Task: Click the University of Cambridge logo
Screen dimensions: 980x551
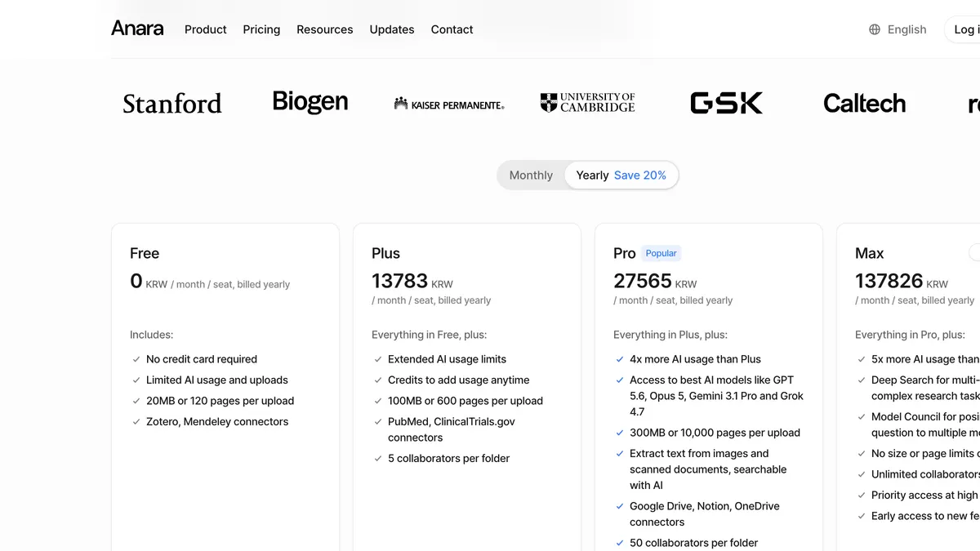Action: click(x=588, y=102)
